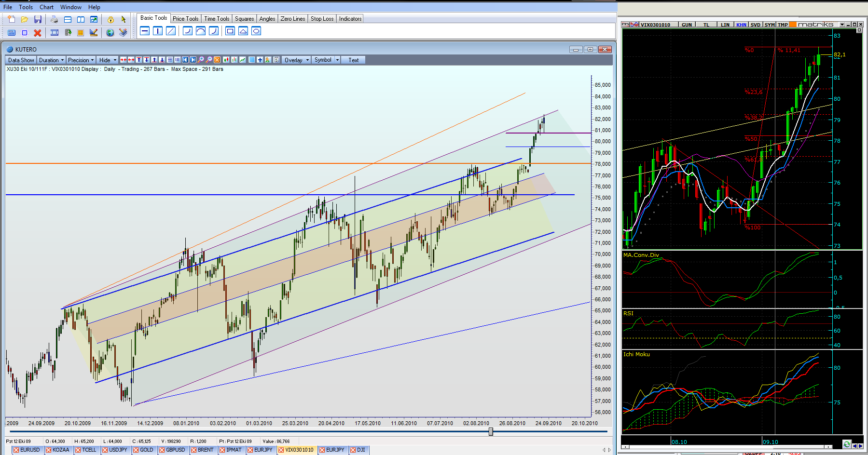
Task: Switch to the Price Tools tab
Action: click(185, 19)
